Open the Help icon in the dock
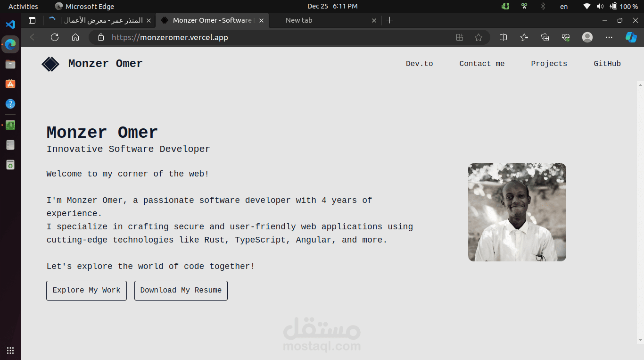This screenshot has height=360, width=644. point(10,104)
